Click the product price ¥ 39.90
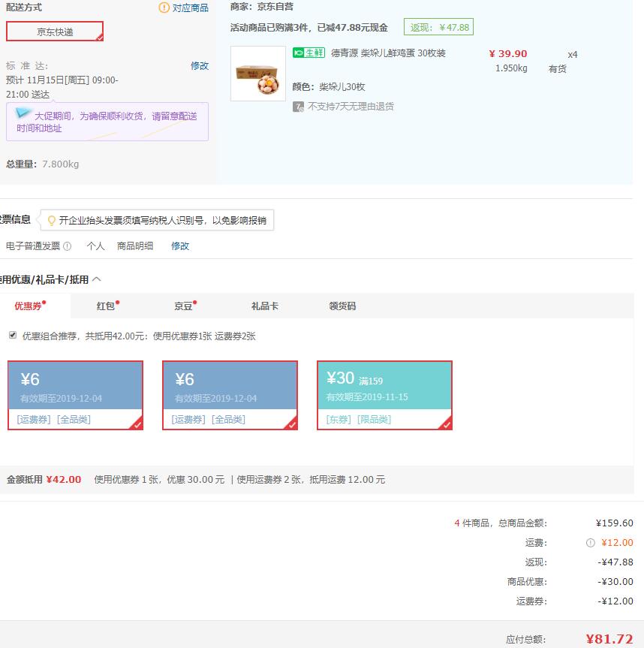Viewport: 644px width, 648px height. tap(508, 54)
